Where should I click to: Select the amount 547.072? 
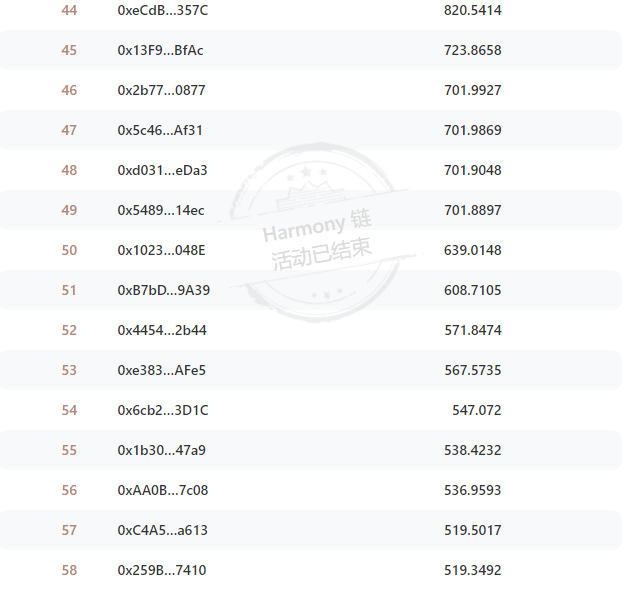(x=477, y=410)
